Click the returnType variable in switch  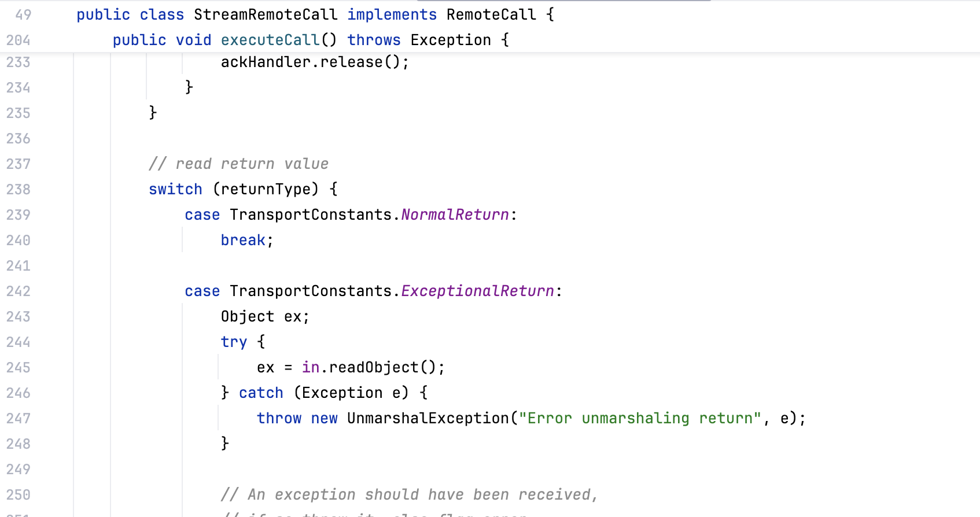pos(266,189)
